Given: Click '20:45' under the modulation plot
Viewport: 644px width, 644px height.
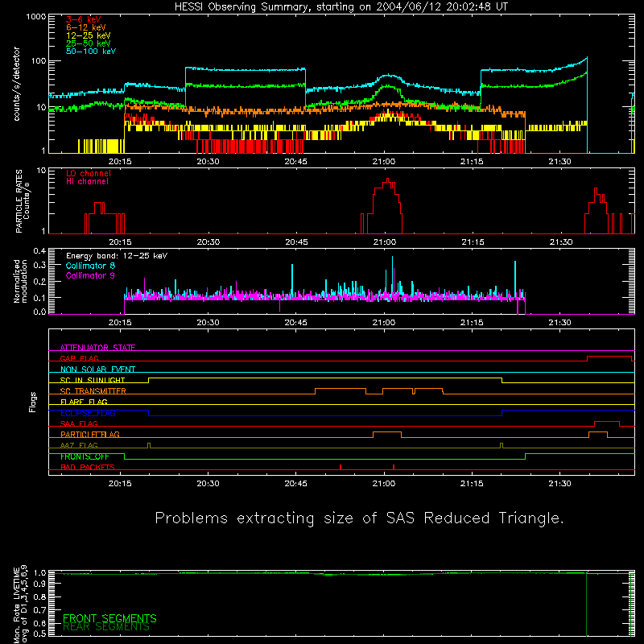Looking at the screenshot, I should [295, 323].
